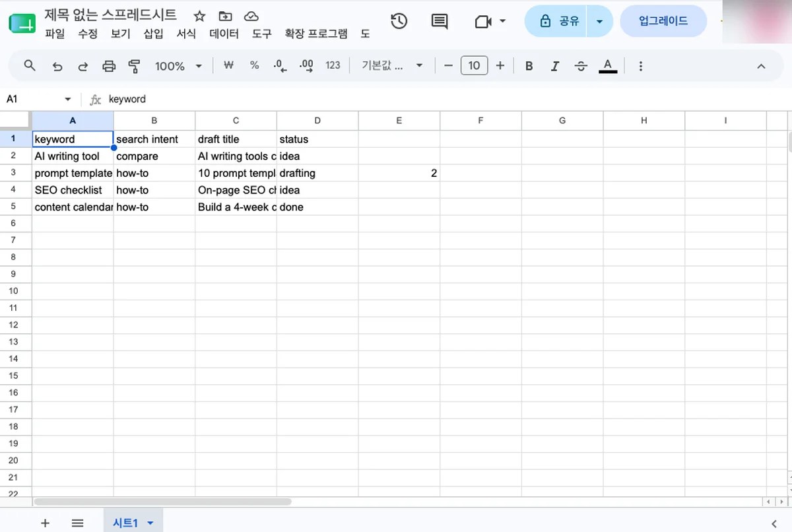The image size is (792, 532).
Task: Select row 3 header
Action: point(14,173)
